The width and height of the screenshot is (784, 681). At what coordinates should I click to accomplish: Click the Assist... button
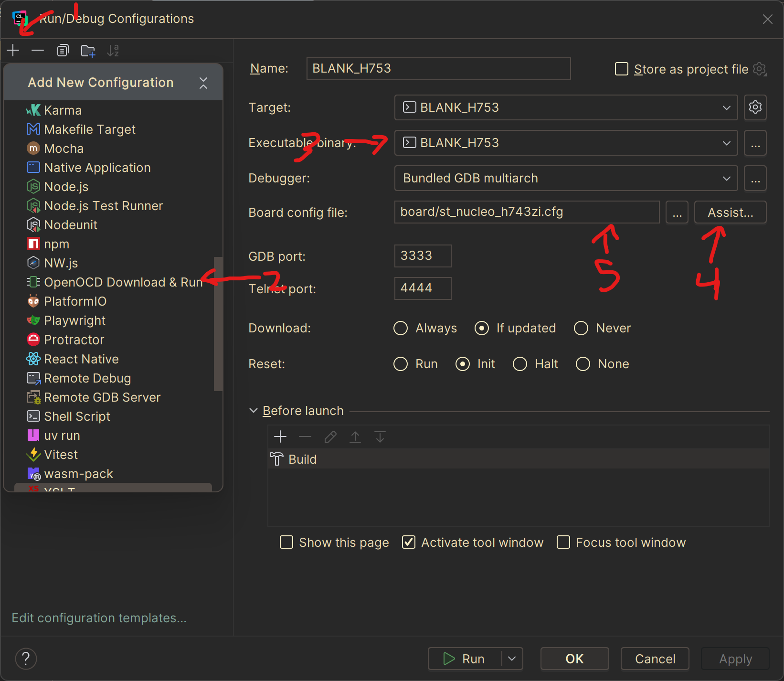(x=730, y=213)
